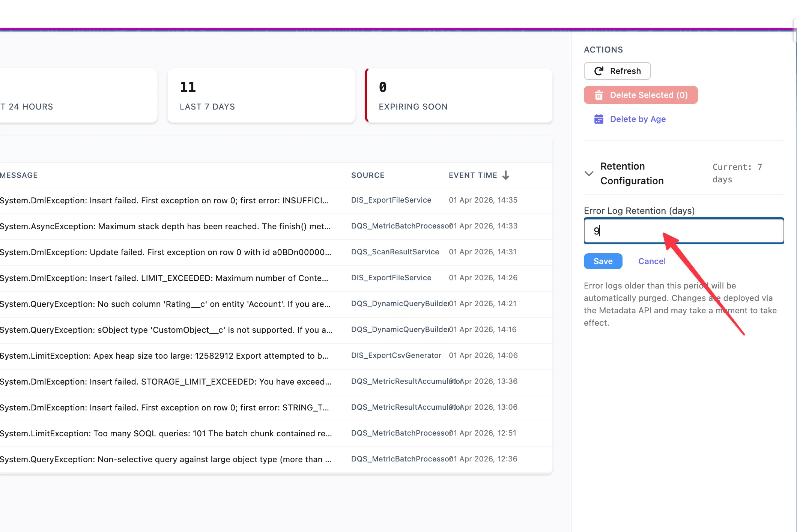797x532 pixels.
Task: Click the Delete Selected (0) button
Action: tap(641, 95)
